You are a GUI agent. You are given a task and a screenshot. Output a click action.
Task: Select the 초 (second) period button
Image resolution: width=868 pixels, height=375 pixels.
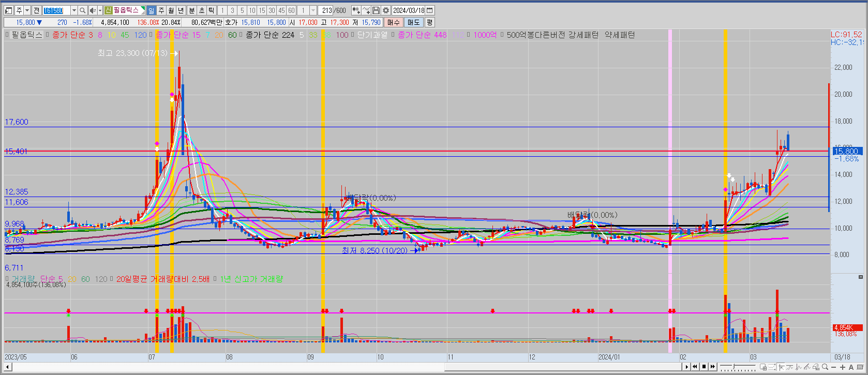[x=202, y=10]
